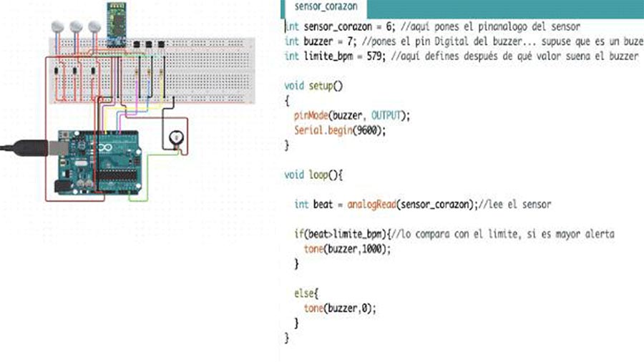
Task: Select the first PIR sensor dome
Action: click(x=57, y=26)
